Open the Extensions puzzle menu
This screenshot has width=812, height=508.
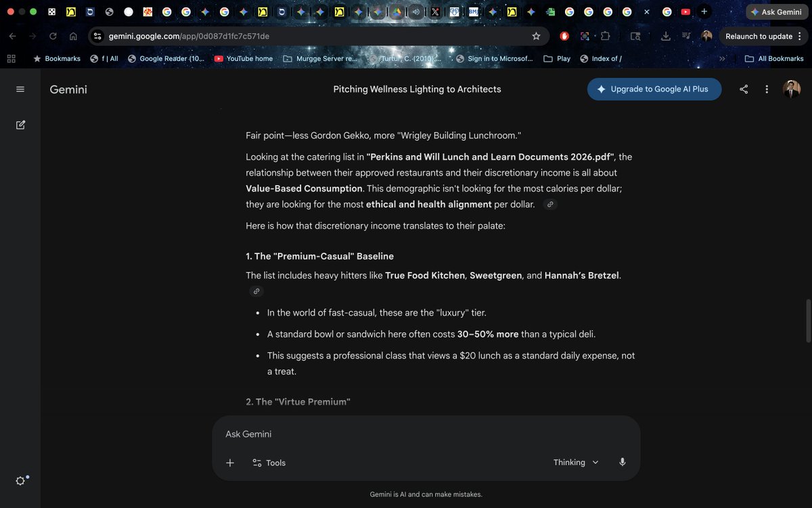click(605, 36)
